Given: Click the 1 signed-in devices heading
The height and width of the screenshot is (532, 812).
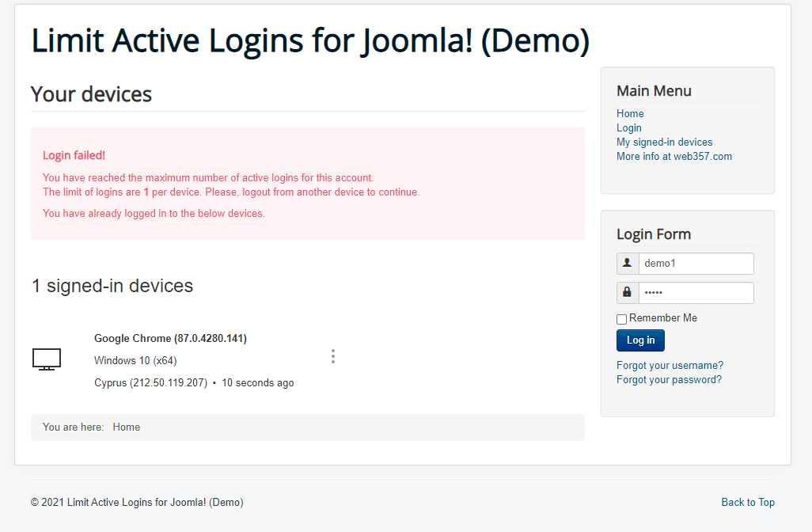Looking at the screenshot, I should (x=112, y=286).
